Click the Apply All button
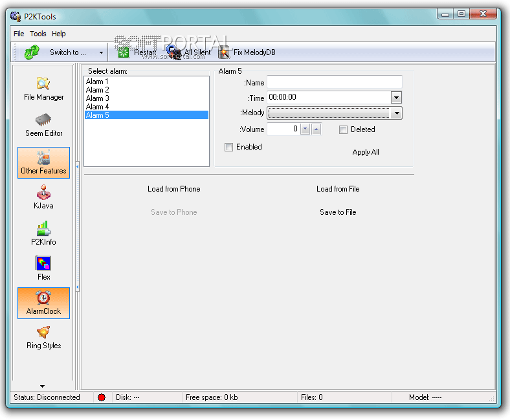Screen dimensions: 510x420 point(366,152)
